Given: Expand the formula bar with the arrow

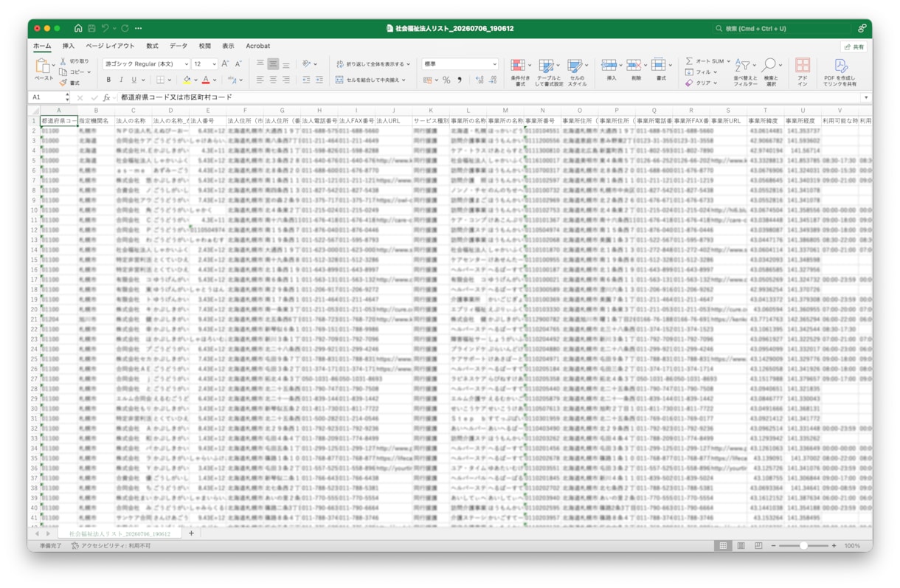Looking at the screenshot, I should (x=866, y=97).
